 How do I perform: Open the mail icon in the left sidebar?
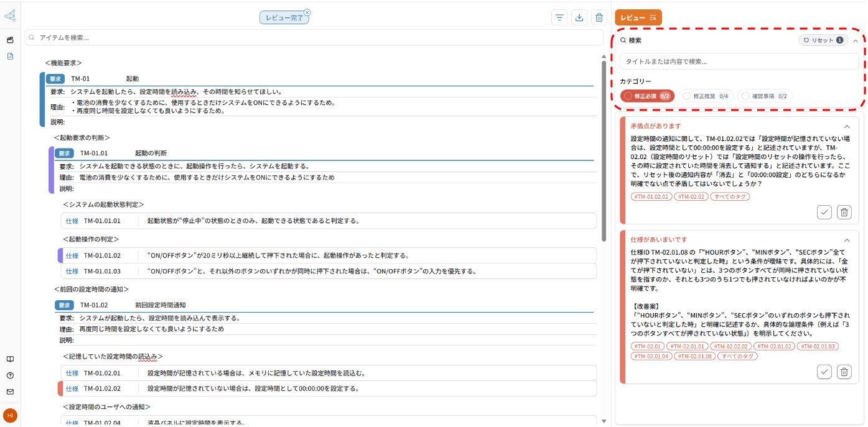pos(10,392)
